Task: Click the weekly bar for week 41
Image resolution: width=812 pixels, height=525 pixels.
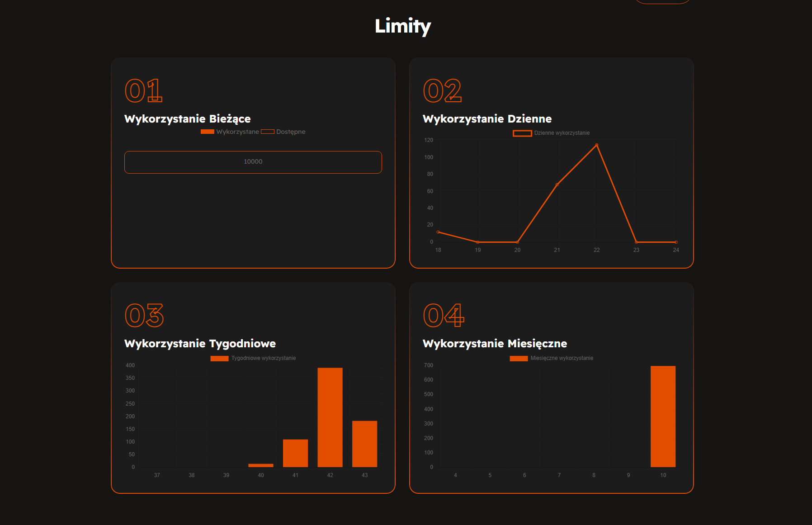Action: point(295,453)
